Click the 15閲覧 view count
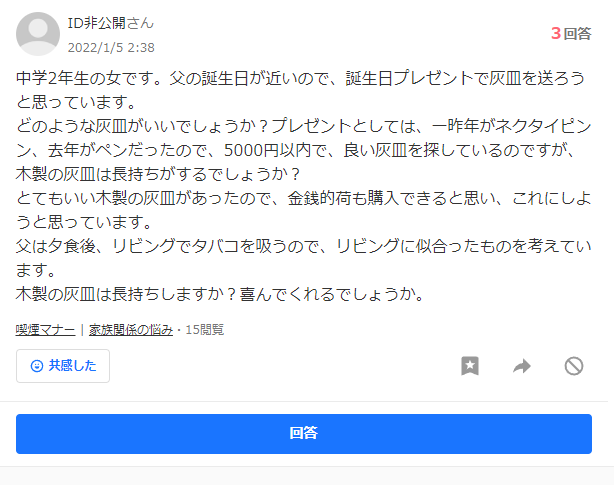The height and width of the screenshot is (485, 614). 204,330
